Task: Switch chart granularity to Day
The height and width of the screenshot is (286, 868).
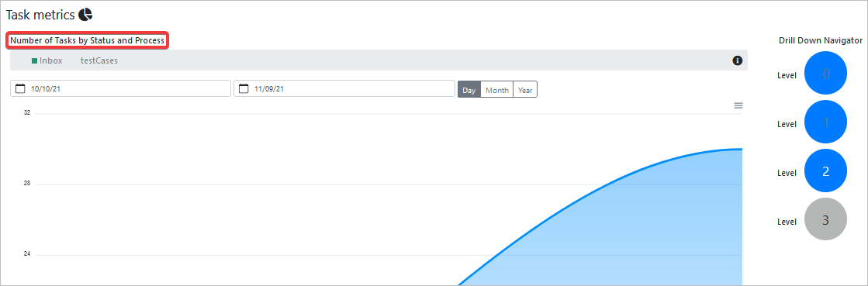Action: point(469,90)
